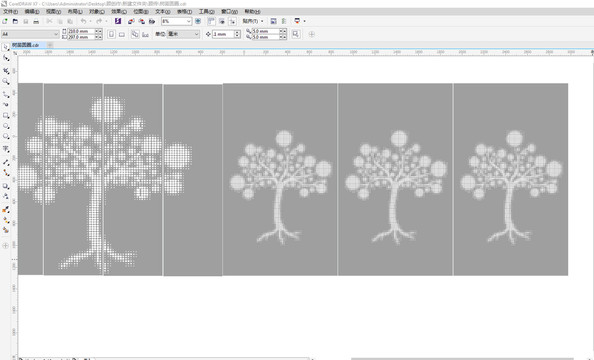Toggle apply layout to current page only
594x360 pixels.
coord(145,34)
